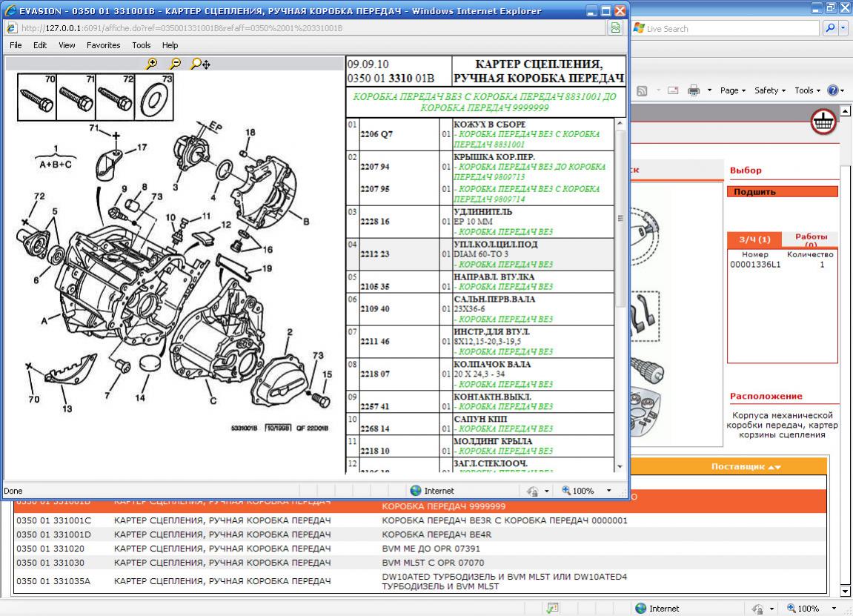Image resolution: width=853 pixels, height=616 pixels.
Task: Expand the Print options arrow
Action: pos(709,90)
